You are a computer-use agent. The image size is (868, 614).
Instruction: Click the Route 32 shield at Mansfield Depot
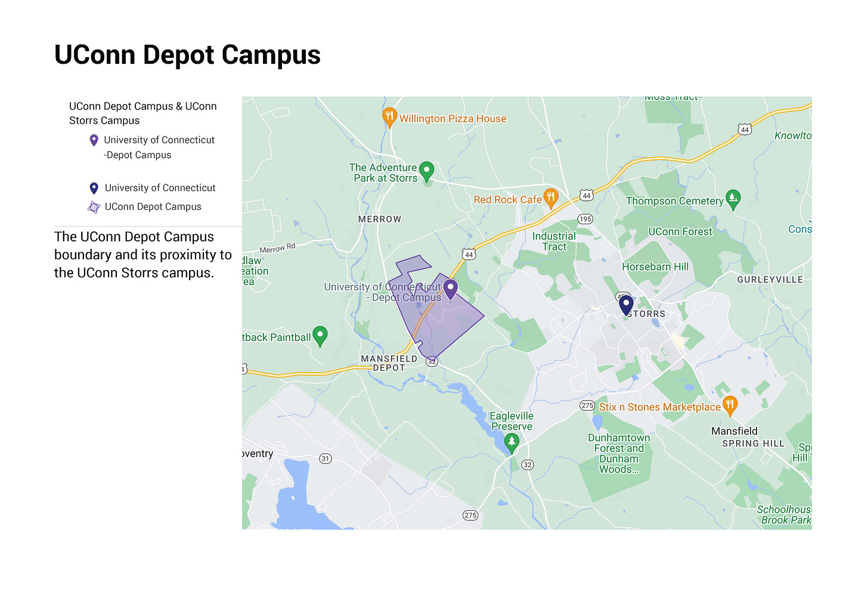coord(432,361)
